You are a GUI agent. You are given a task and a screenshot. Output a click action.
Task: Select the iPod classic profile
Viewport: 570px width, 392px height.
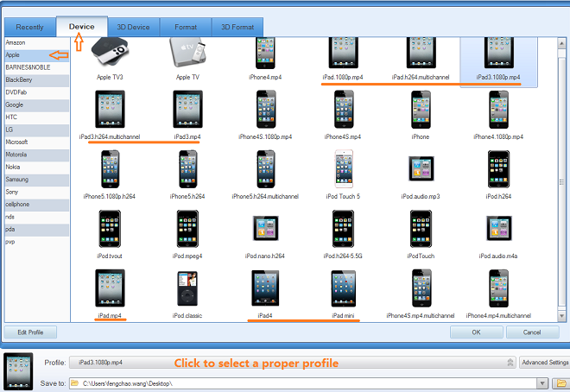(x=187, y=288)
